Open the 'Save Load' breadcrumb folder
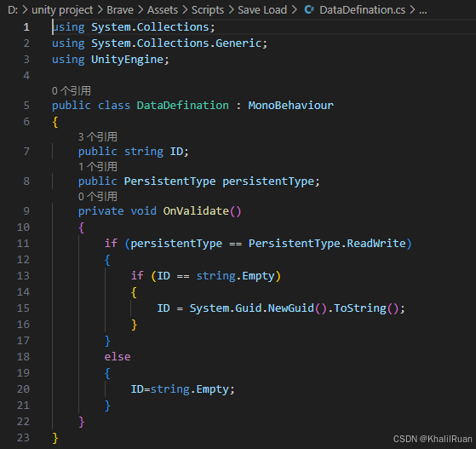 tap(262, 10)
